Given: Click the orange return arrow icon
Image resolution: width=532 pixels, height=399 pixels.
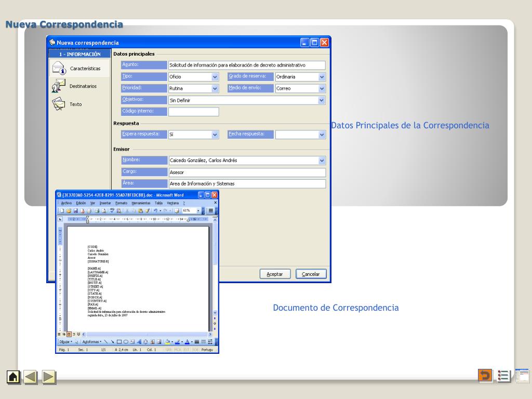Looking at the screenshot, I should [x=485, y=375].
